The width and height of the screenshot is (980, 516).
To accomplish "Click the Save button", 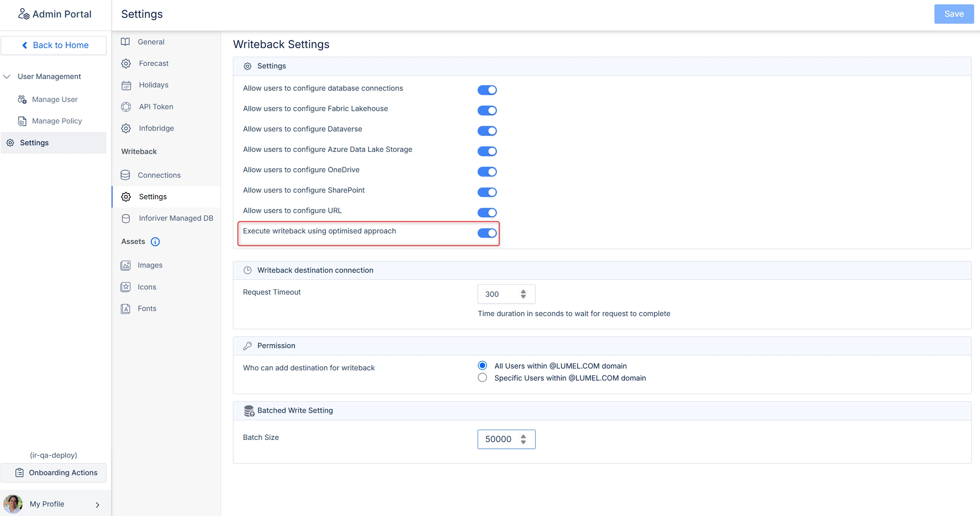I will (953, 14).
